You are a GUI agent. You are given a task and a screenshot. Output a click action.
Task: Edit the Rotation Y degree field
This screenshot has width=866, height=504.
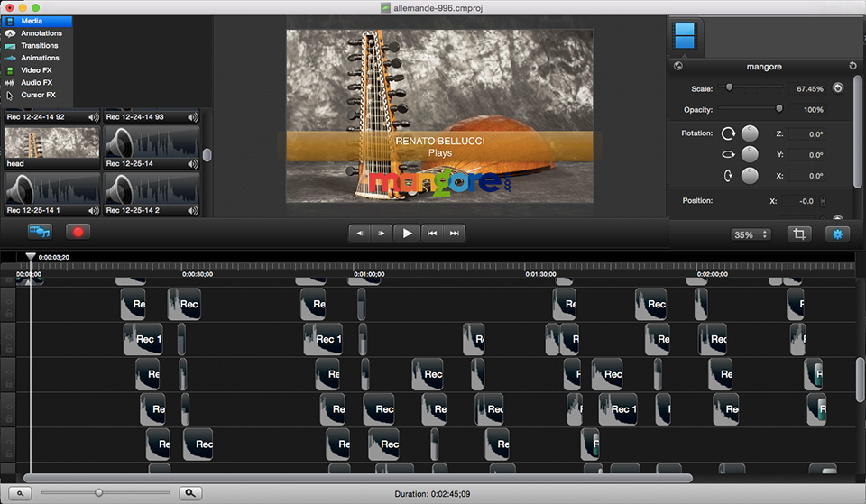(x=807, y=155)
